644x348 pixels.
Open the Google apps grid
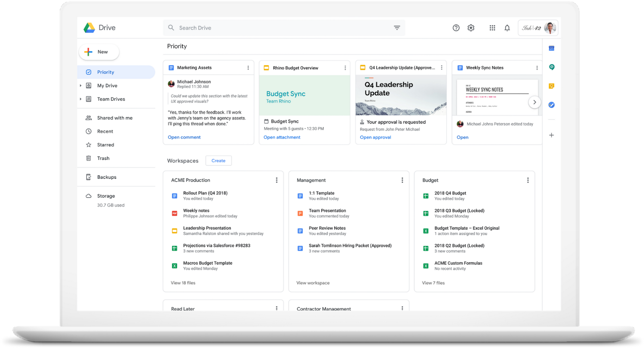[492, 28]
